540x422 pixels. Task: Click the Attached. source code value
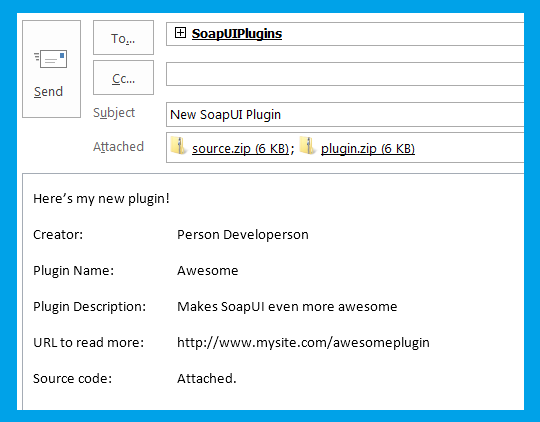pyautogui.click(x=207, y=379)
